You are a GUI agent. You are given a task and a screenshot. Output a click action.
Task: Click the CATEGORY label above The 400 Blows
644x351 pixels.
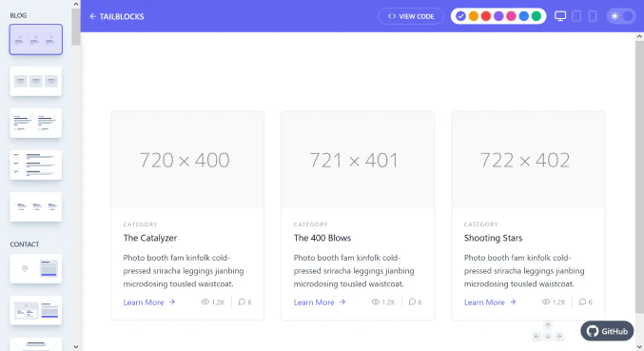[310, 224]
